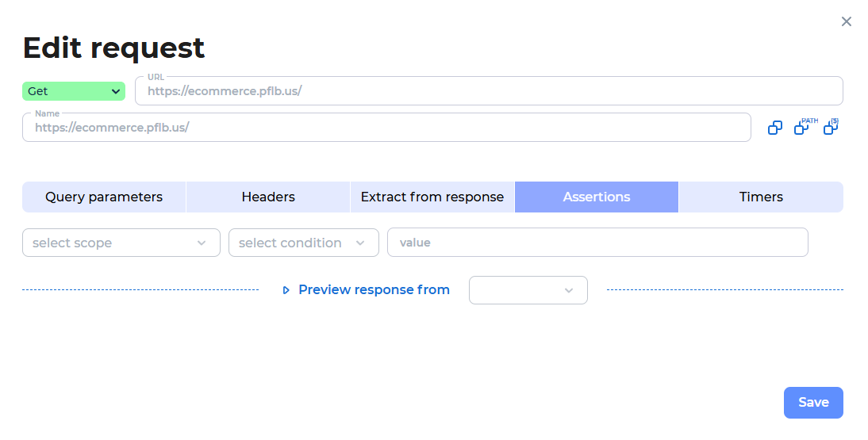
Task: Open the select condition dropdown
Action: coord(303,243)
